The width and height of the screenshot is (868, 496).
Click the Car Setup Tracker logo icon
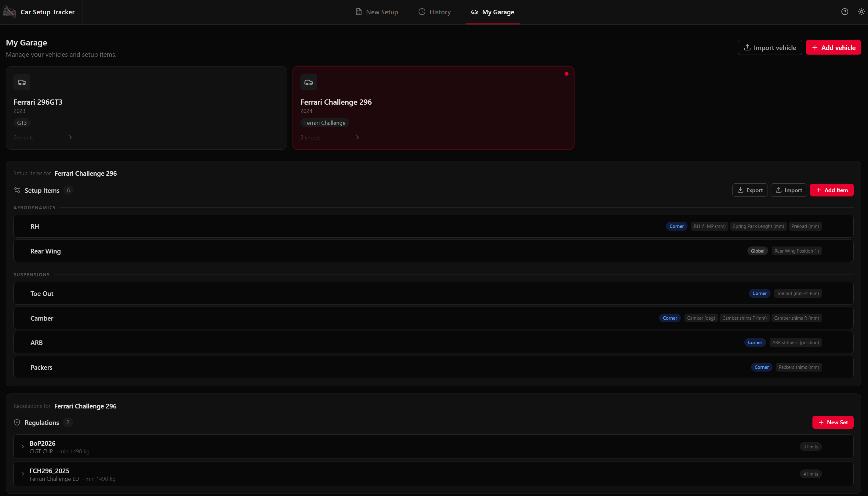tap(9, 12)
